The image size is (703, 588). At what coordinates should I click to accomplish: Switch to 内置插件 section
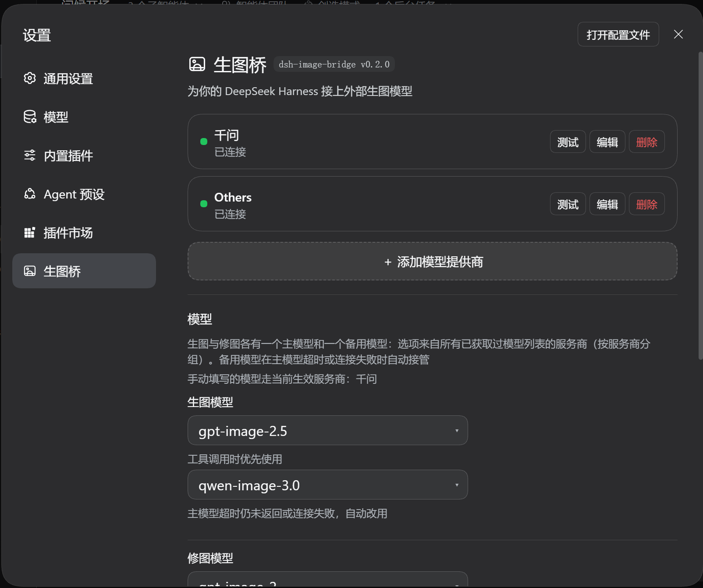pyautogui.click(x=84, y=156)
